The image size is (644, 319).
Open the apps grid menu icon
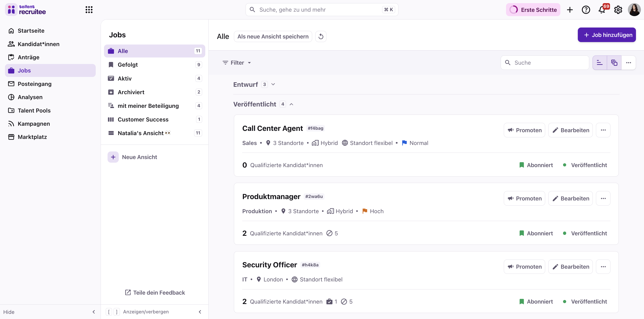[x=89, y=10]
